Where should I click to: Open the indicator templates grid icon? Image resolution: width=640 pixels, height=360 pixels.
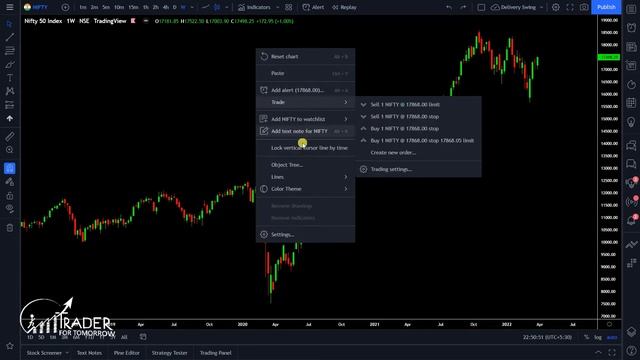289,7
